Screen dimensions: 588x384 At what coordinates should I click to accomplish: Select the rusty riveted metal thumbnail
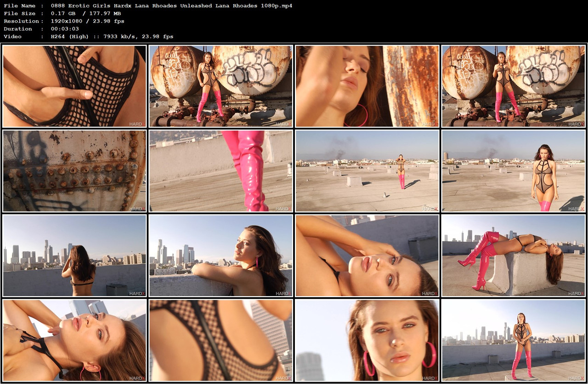[x=74, y=171]
